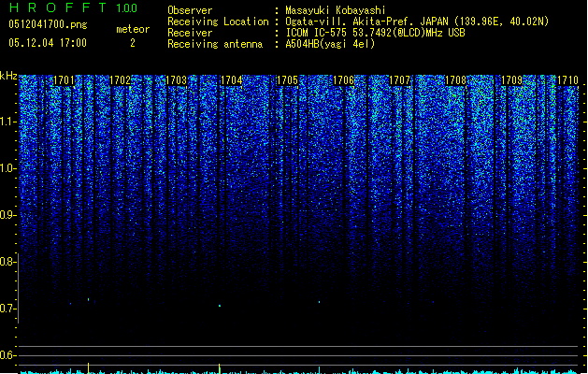This screenshot has width=588, height=374.
Task: Click the 0.9 frequency axis label
Action: coord(7,215)
